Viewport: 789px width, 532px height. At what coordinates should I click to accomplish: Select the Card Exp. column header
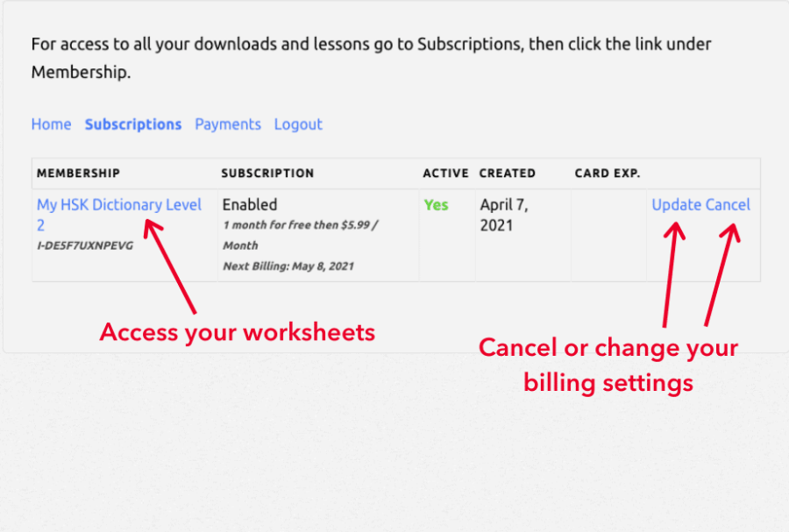point(608,174)
